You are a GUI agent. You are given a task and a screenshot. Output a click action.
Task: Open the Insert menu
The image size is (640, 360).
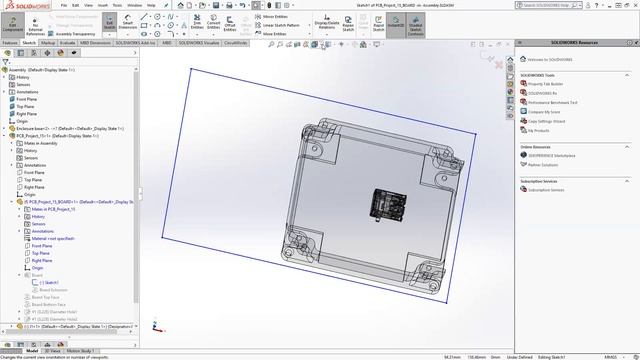(x=103, y=5)
